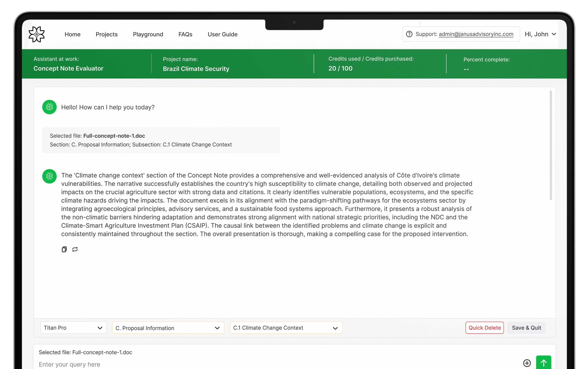Click Save & Quit button
This screenshot has height=369, width=588.
click(526, 328)
